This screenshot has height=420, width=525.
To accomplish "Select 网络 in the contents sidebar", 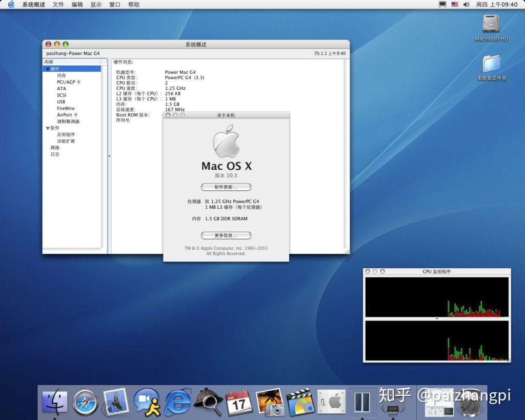I will click(x=55, y=147).
